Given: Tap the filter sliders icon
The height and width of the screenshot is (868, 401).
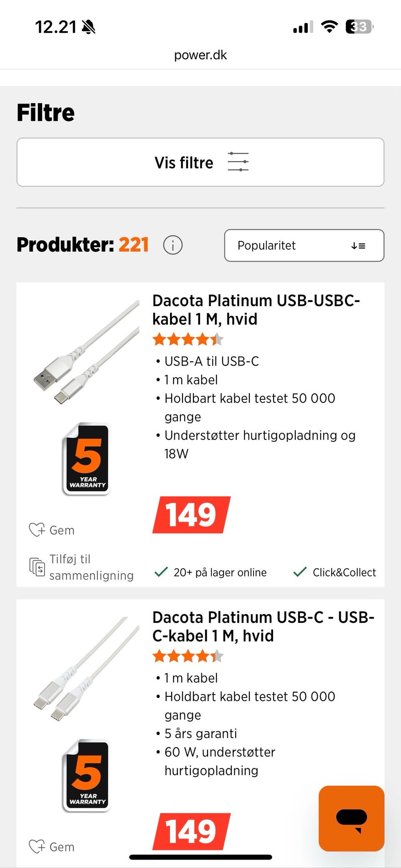Looking at the screenshot, I should (x=238, y=162).
